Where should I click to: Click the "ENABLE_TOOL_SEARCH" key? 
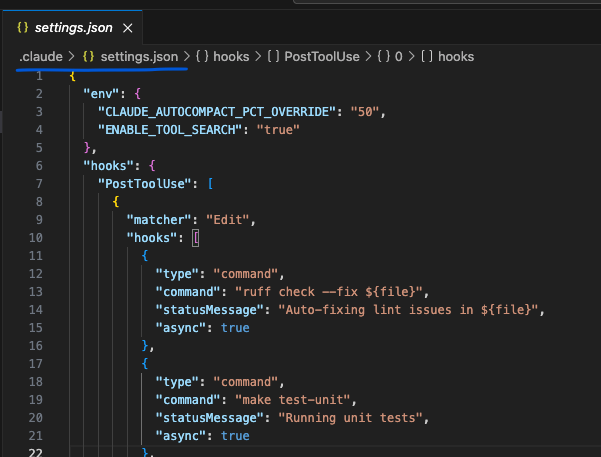170,130
